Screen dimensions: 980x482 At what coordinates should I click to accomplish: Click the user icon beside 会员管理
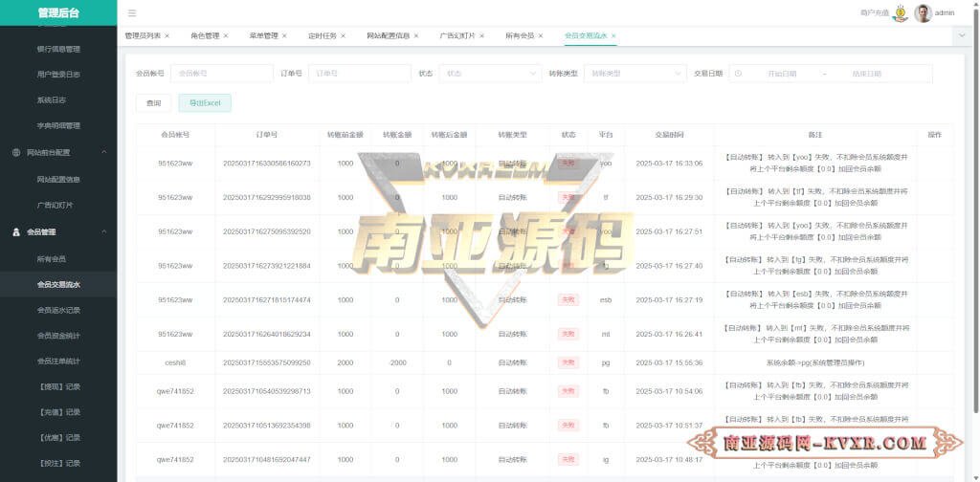pyautogui.click(x=16, y=232)
